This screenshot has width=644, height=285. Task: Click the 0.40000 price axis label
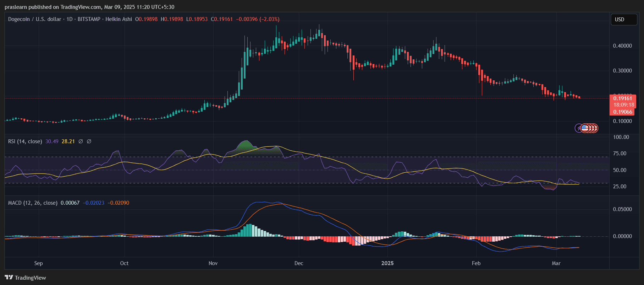point(622,46)
